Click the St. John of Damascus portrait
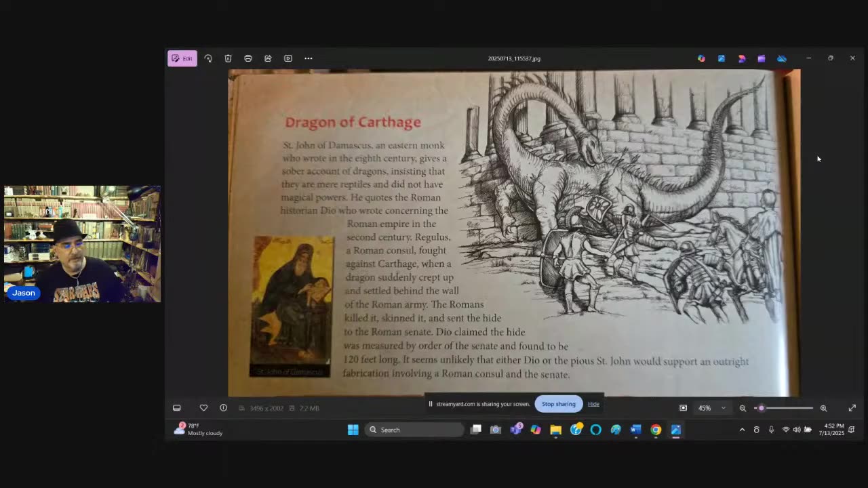 click(x=292, y=302)
